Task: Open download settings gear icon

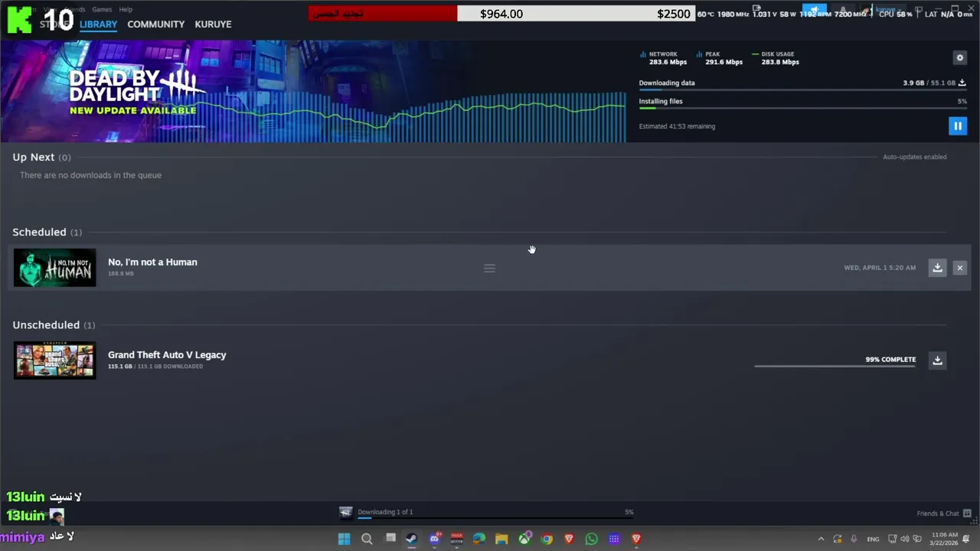Action: pyautogui.click(x=959, y=57)
